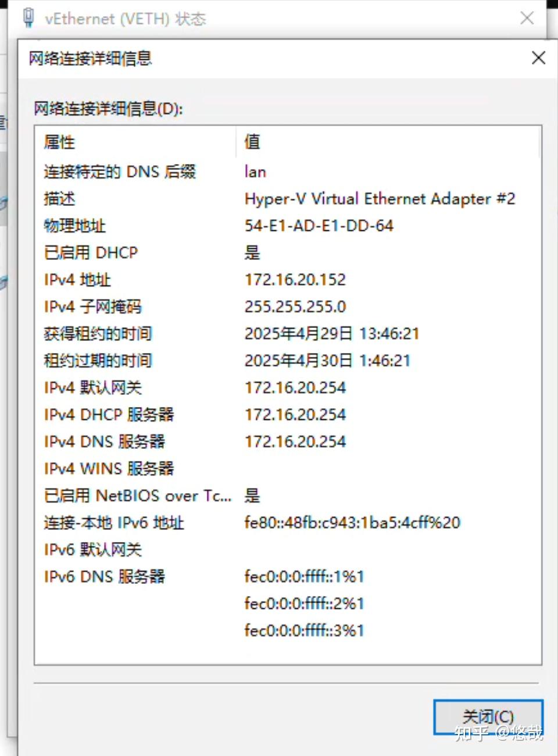Close the 网络连接详细信息 dialog with its X
558x756 pixels.
(538, 58)
